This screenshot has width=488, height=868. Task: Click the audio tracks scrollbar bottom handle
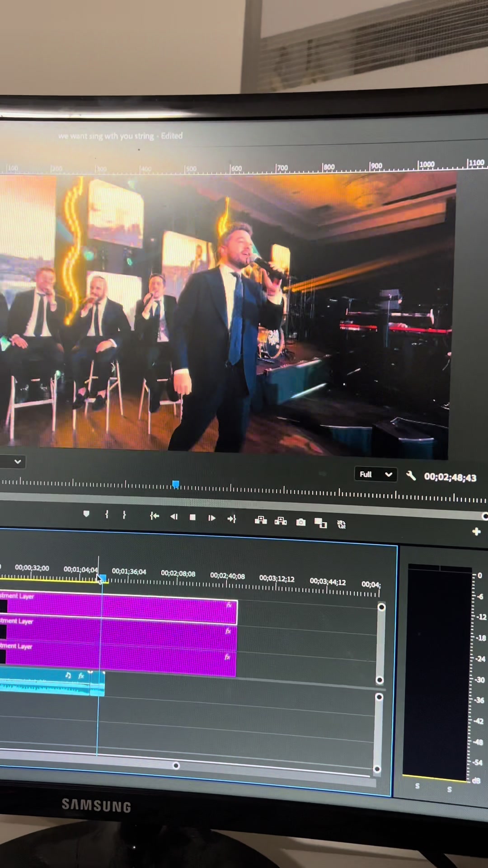point(377,769)
